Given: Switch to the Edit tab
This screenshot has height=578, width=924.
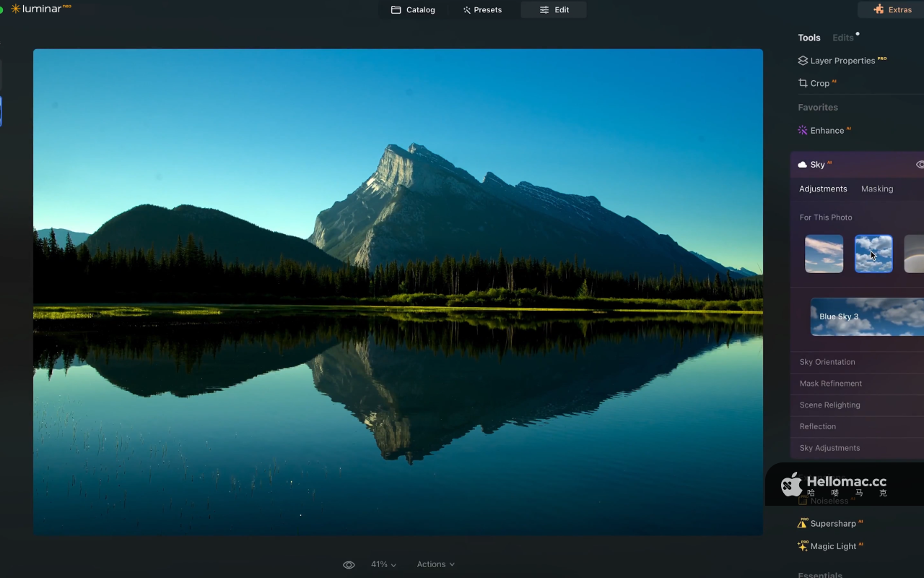Looking at the screenshot, I should (554, 9).
